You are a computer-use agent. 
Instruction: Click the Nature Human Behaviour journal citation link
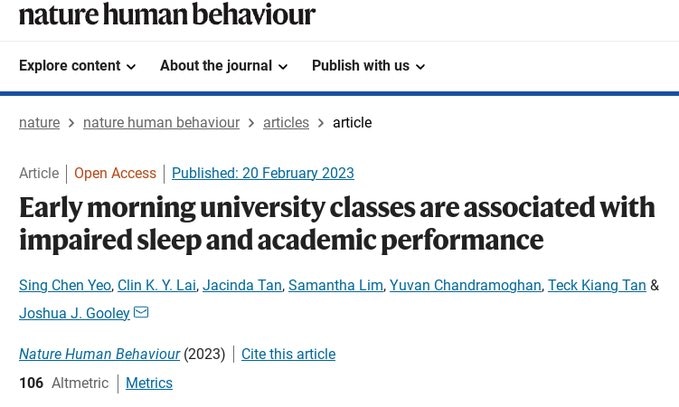(99, 354)
